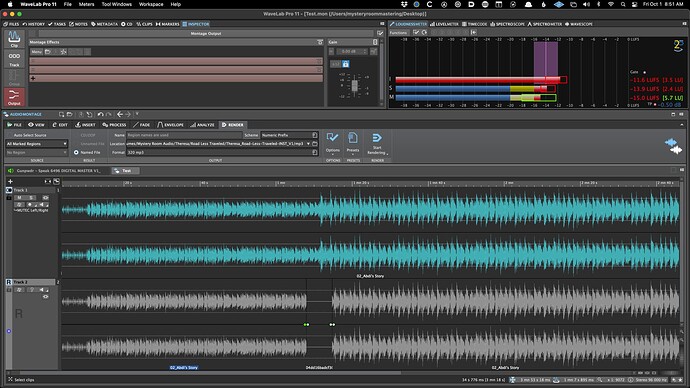Open the Spectrometer tab
690x388 pixels.
(x=545, y=24)
